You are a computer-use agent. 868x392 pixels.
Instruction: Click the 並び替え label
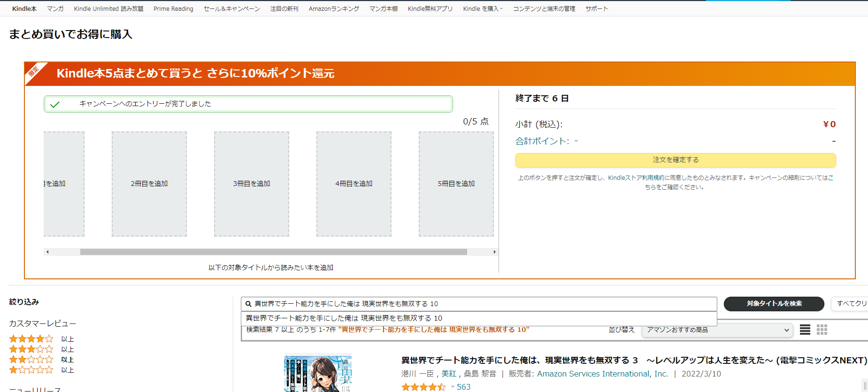pyautogui.click(x=622, y=330)
